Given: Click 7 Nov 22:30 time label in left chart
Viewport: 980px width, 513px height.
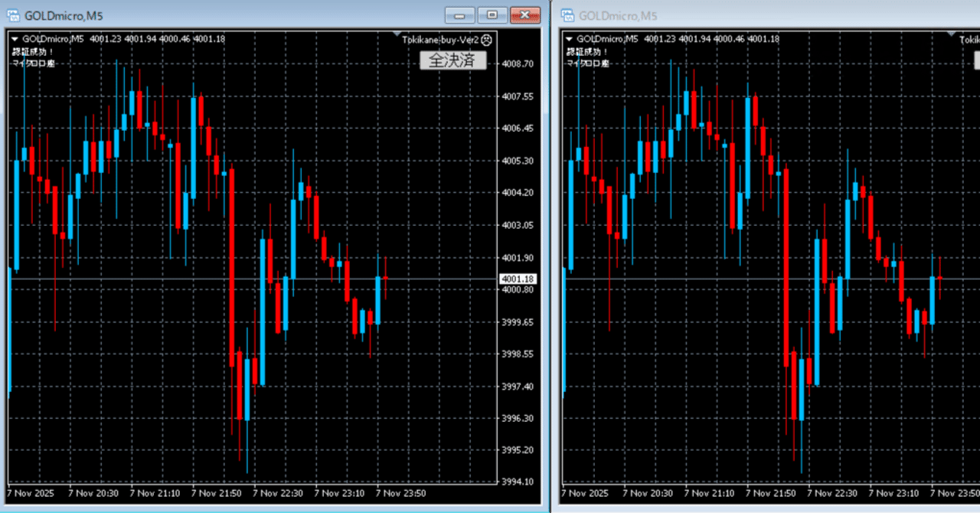Looking at the screenshot, I should (278, 494).
